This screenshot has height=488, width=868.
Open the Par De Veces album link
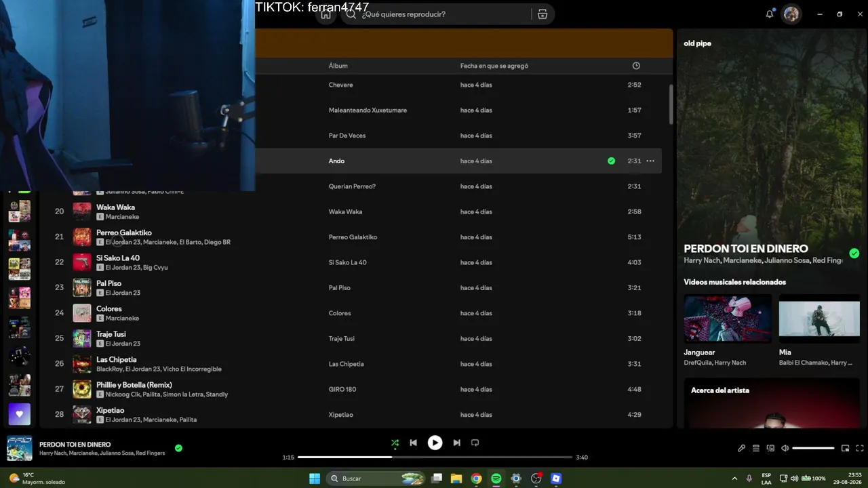tap(347, 136)
